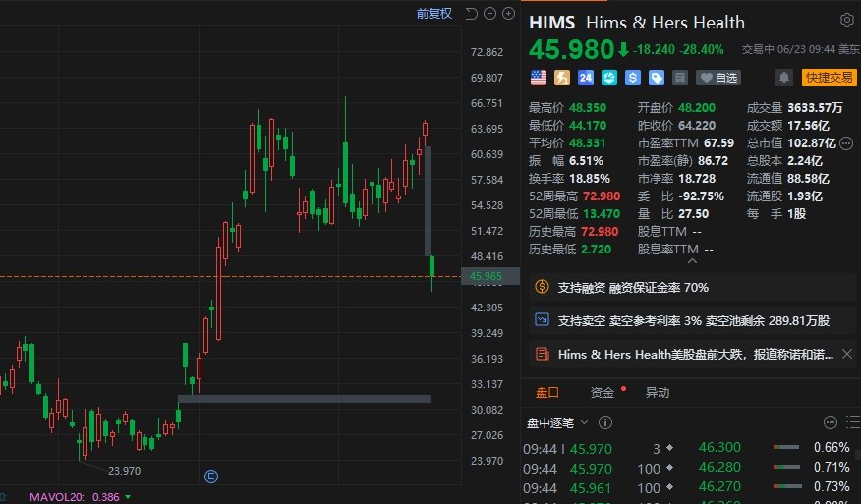Screen dimensions: 861x504
Task: Click the teal pie chart icon
Action: [609, 78]
